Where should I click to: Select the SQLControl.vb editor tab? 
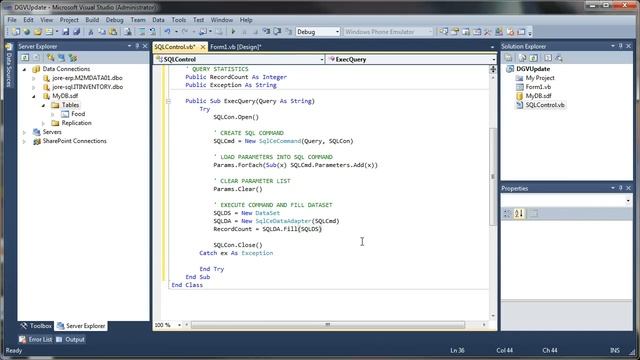point(175,47)
